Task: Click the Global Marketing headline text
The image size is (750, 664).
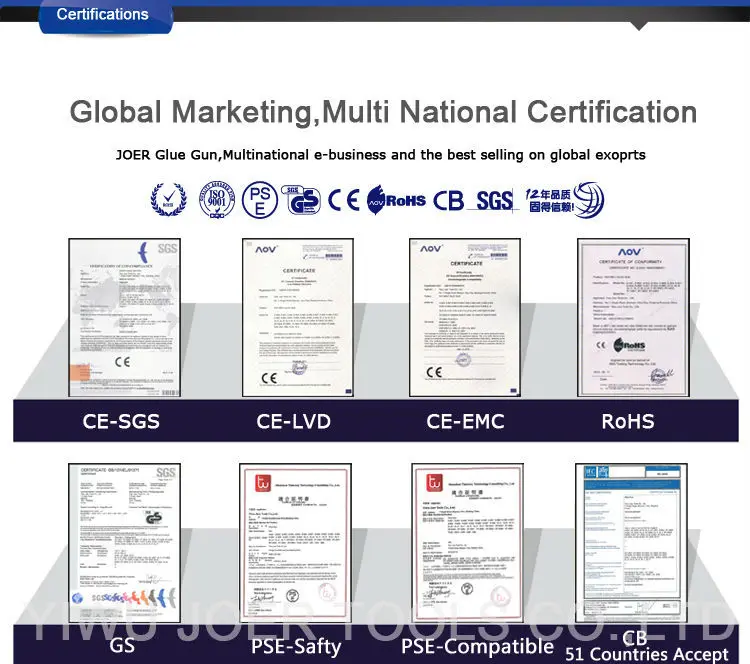Action: pyautogui.click(x=383, y=111)
